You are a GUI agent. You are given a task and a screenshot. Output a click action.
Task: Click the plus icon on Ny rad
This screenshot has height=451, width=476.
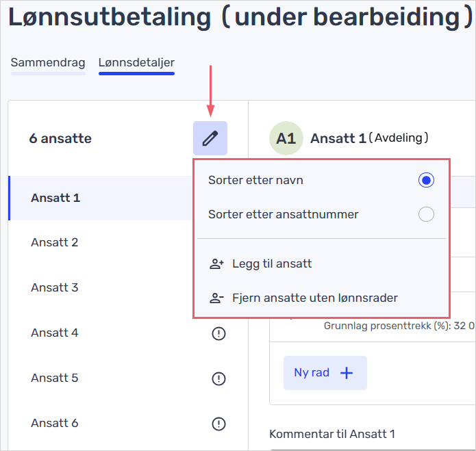point(347,373)
